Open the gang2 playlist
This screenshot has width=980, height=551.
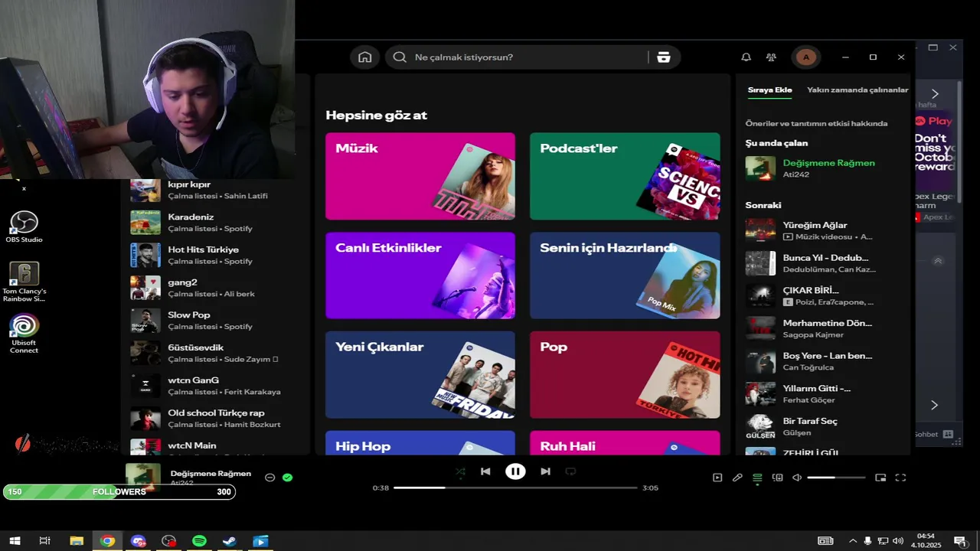coord(217,288)
